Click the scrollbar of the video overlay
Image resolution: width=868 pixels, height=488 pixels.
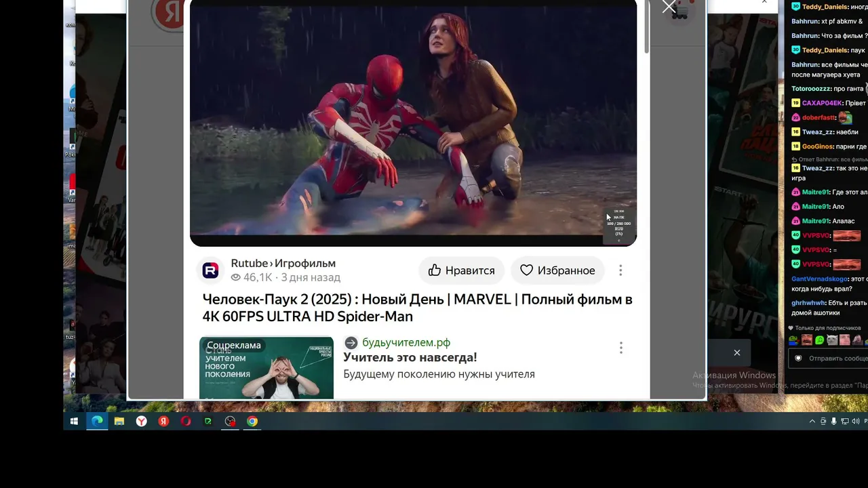[646, 27]
